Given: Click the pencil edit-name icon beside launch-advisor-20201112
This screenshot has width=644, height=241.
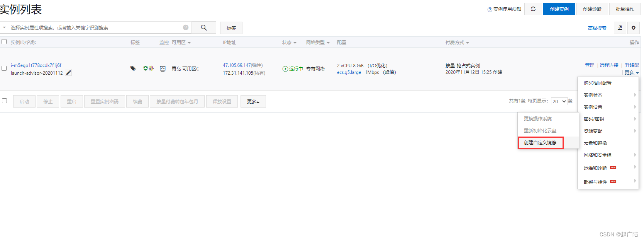Looking at the screenshot, I should click(68, 72).
